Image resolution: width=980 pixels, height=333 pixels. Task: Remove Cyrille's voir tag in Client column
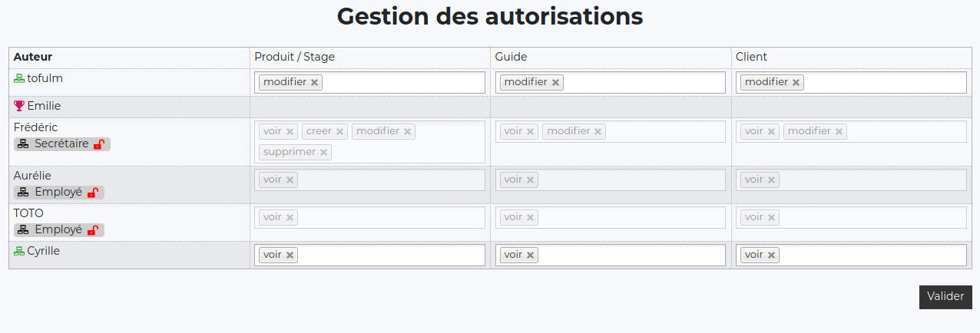tap(771, 256)
